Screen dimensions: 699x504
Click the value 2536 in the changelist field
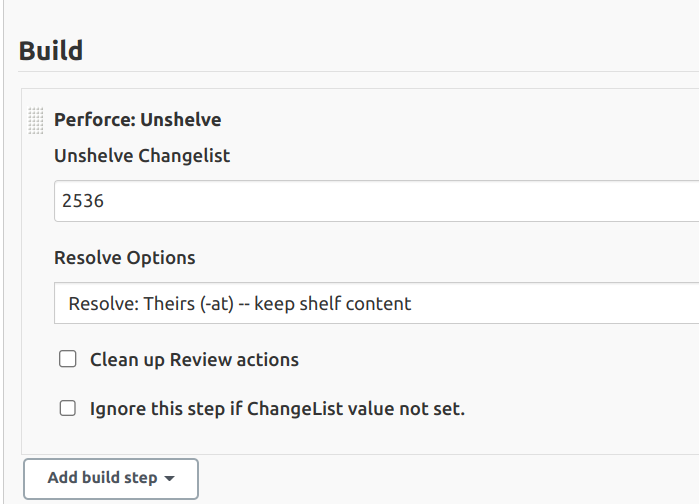[x=83, y=201]
